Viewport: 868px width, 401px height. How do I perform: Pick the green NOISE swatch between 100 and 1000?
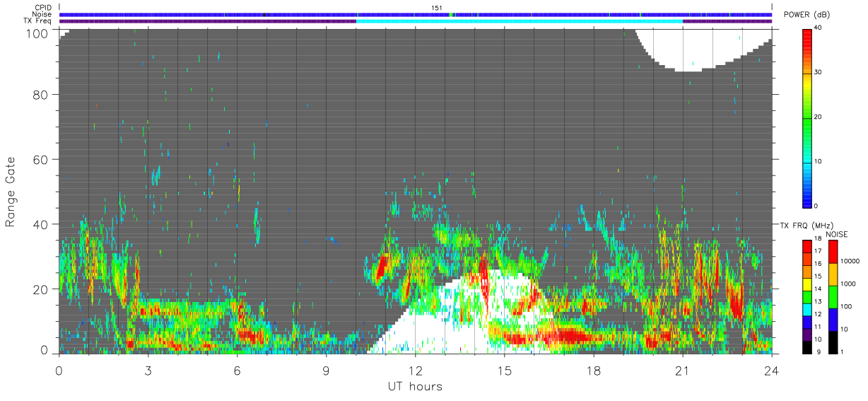point(833,296)
